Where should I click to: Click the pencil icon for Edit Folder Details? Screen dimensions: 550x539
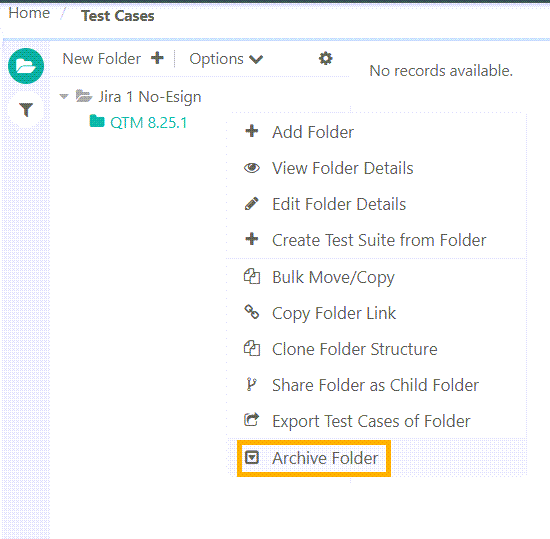pyautogui.click(x=252, y=204)
